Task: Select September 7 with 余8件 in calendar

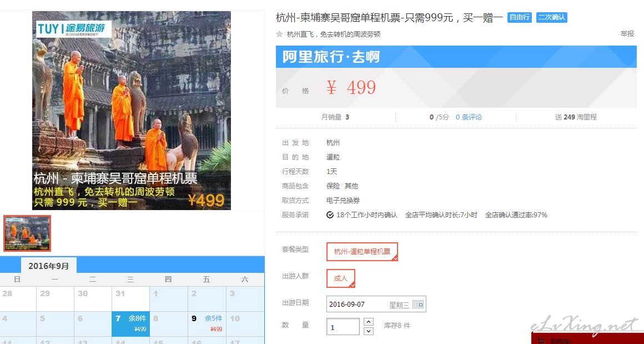Action: point(130,324)
